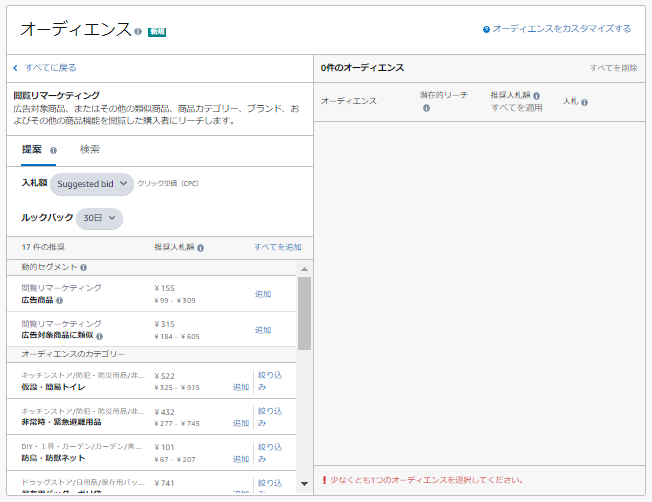The width and height of the screenshot is (652, 502).
Task: Switch to the 提案 tab
Action: [32, 149]
